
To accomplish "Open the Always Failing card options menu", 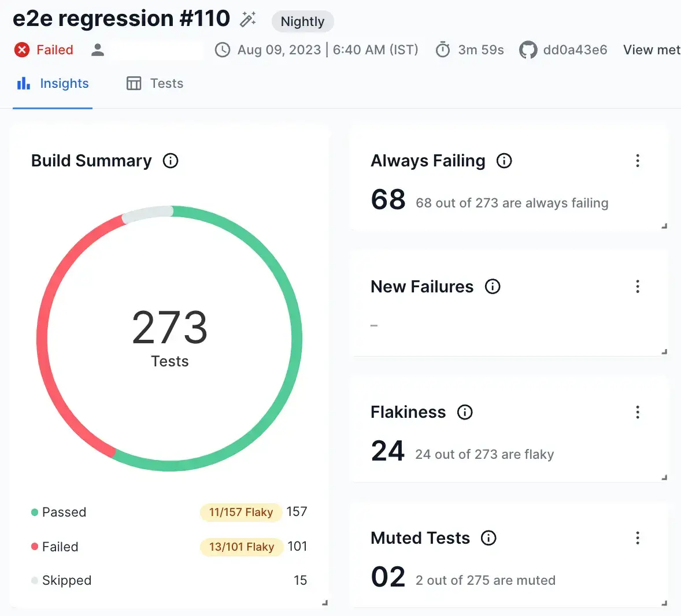I will [638, 161].
